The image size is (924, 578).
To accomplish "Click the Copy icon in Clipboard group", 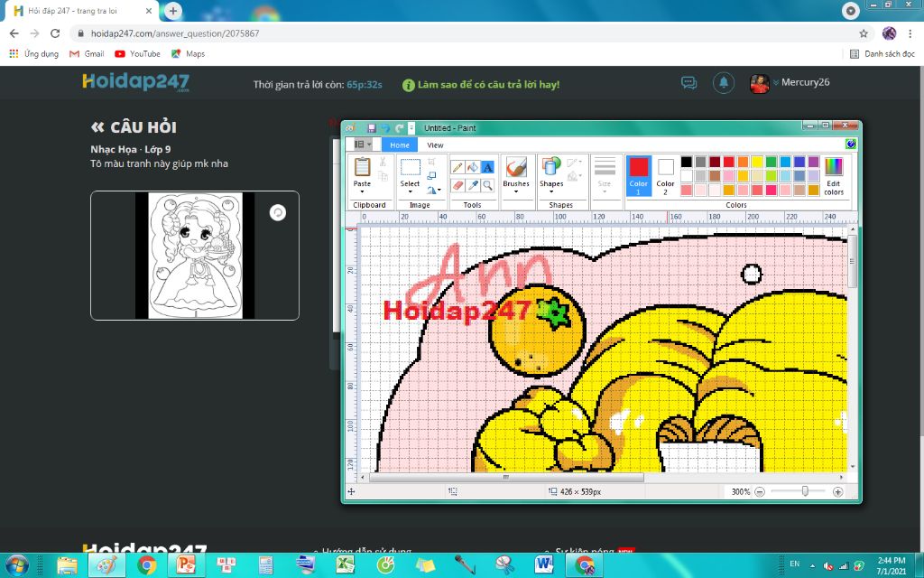I will pyautogui.click(x=383, y=176).
